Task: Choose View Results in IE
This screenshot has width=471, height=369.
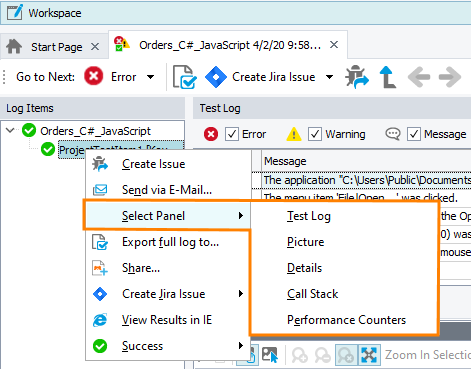Action: pyautogui.click(x=168, y=320)
